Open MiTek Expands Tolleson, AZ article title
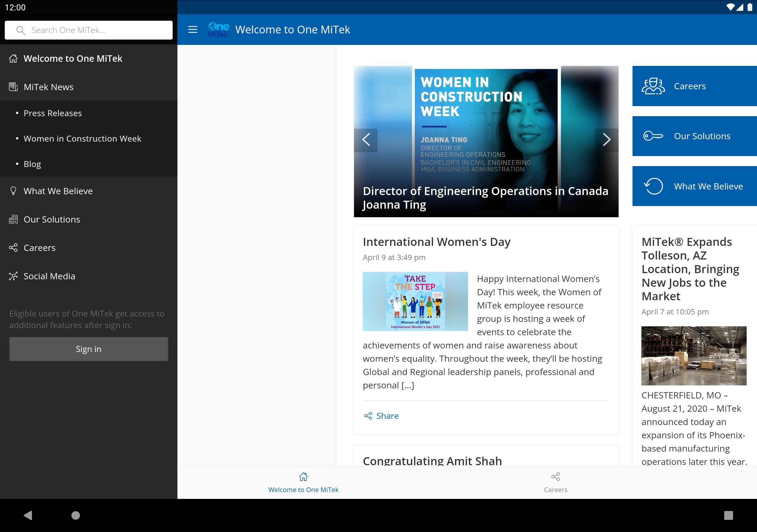The height and width of the screenshot is (532, 757). 690,269
